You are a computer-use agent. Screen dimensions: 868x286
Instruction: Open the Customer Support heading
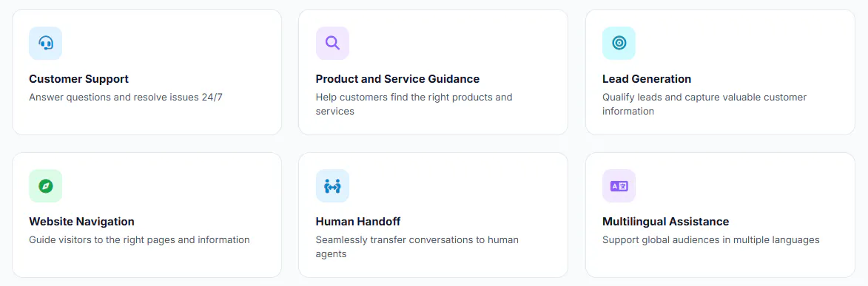click(78, 79)
